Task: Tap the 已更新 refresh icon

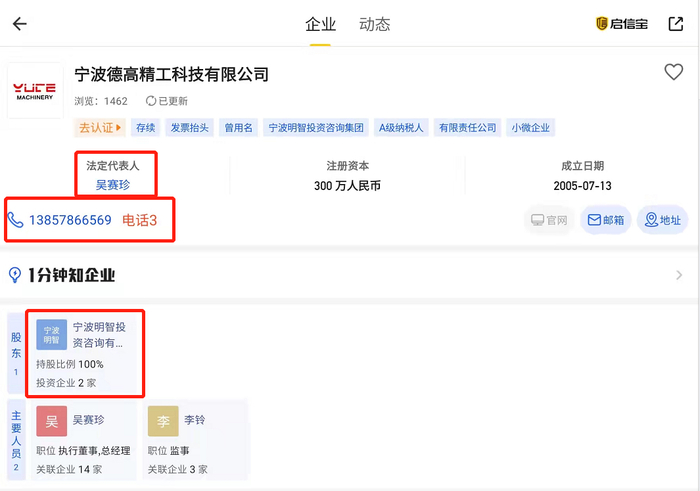Action: pos(151,101)
